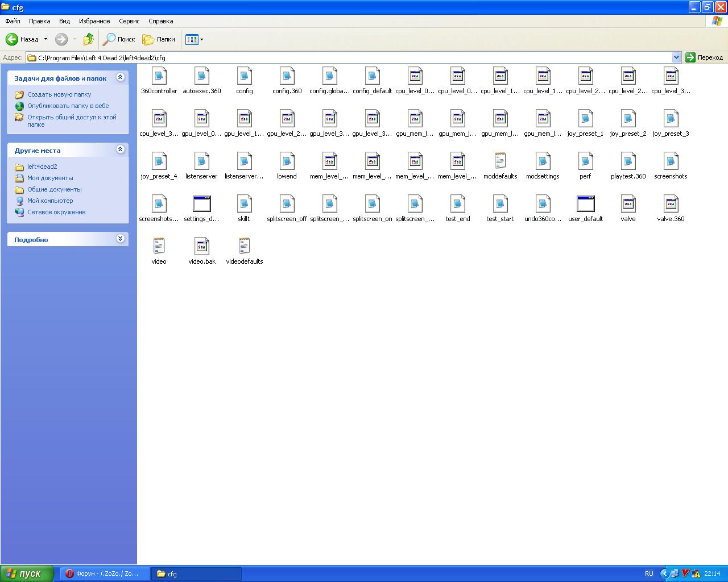Toggle the Folders (Папки) pane
The image size is (728, 582).
tap(159, 39)
